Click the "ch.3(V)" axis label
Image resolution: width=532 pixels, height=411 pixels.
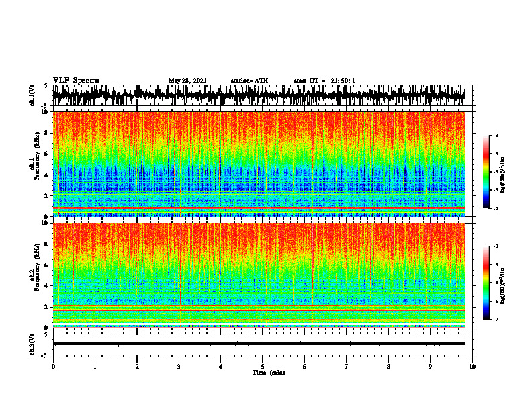(x=32, y=345)
